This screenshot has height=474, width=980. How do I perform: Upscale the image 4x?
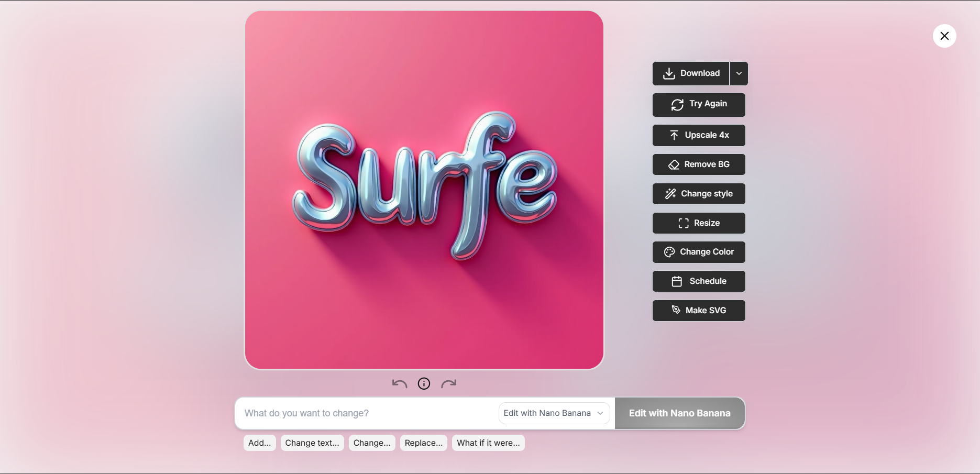[699, 135]
